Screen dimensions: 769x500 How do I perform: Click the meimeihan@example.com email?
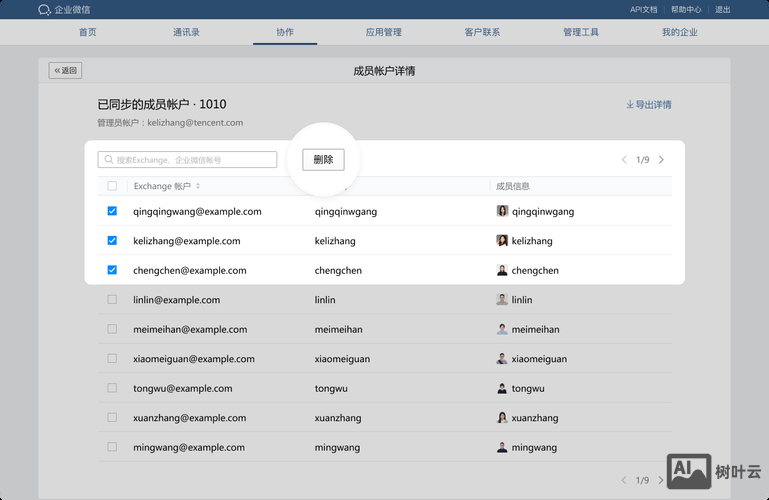(190, 329)
